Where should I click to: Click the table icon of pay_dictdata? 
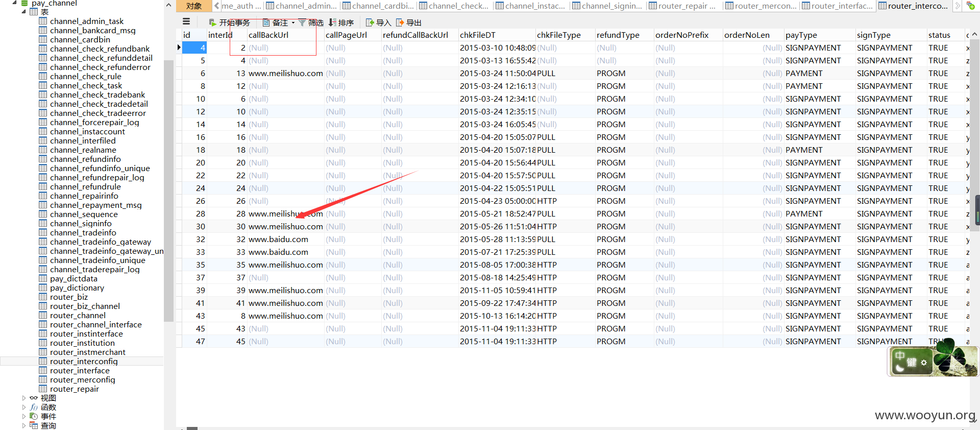click(43, 278)
